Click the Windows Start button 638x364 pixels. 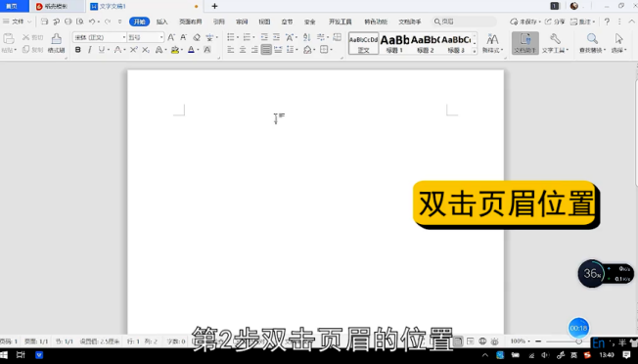[4, 355]
